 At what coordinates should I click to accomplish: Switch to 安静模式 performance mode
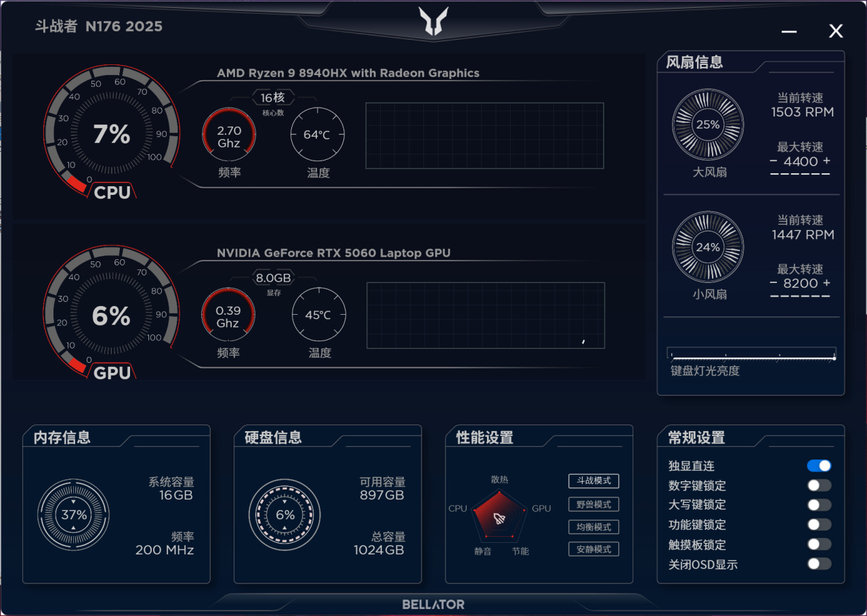click(593, 550)
